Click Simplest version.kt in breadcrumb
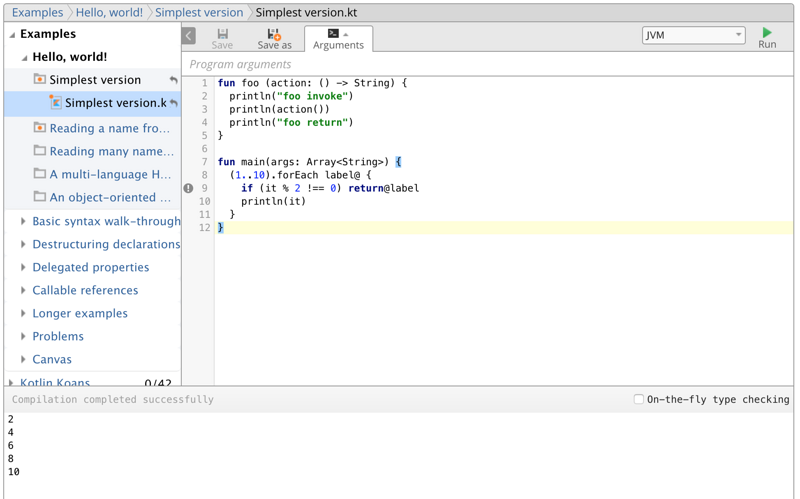This screenshot has width=800, height=499. coord(306,12)
